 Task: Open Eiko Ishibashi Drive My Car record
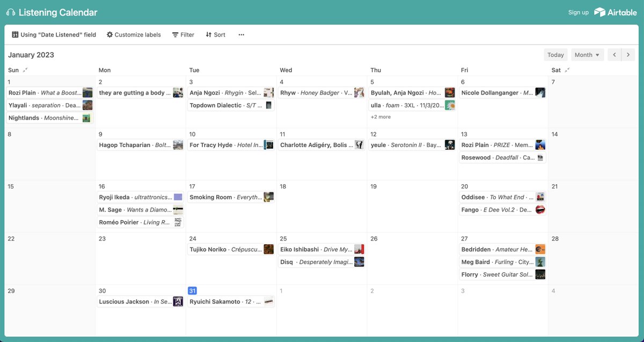[x=322, y=250]
